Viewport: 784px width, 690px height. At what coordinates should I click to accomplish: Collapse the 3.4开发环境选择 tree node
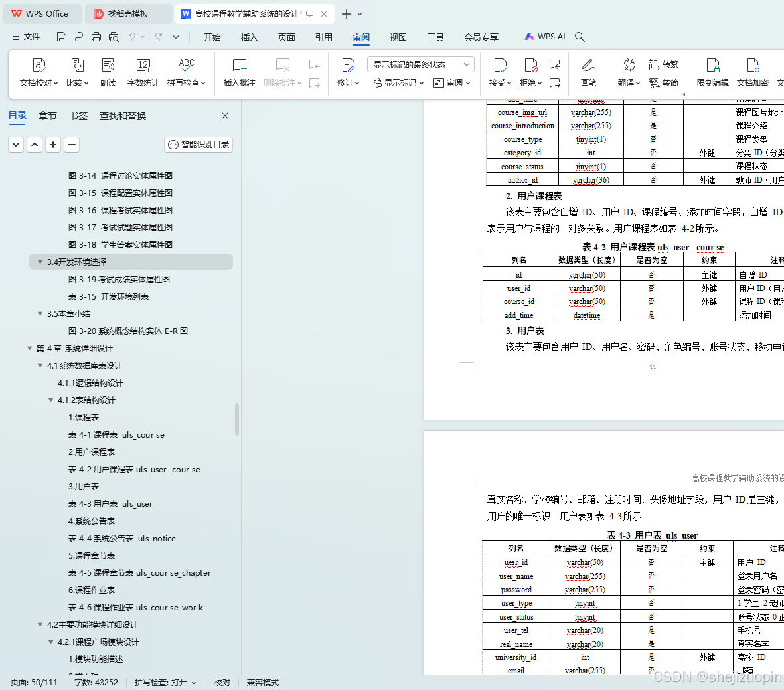point(40,262)
